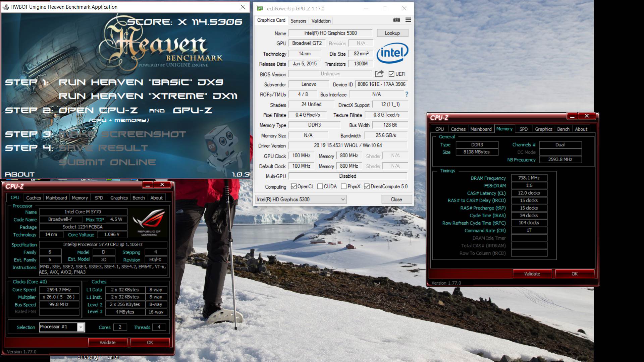Viewport: 644px width, 362px height.
Task: Click the memory Size value 8108 MBytes
Action: [x=476, y=152]
